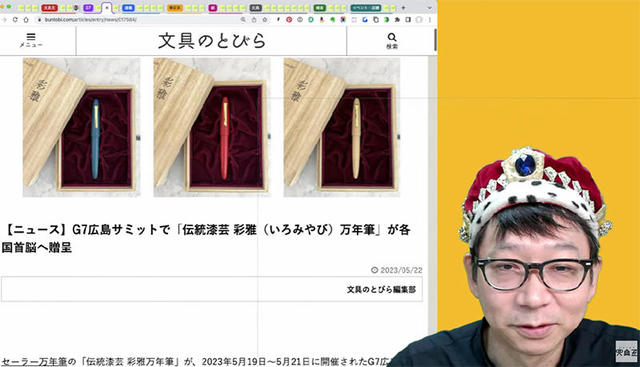Go to the browser home page icon

pos(26,20)
